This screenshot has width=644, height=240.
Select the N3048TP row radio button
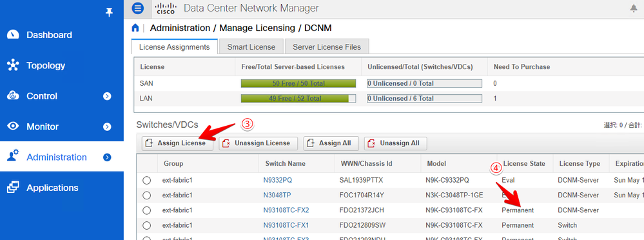146,195
